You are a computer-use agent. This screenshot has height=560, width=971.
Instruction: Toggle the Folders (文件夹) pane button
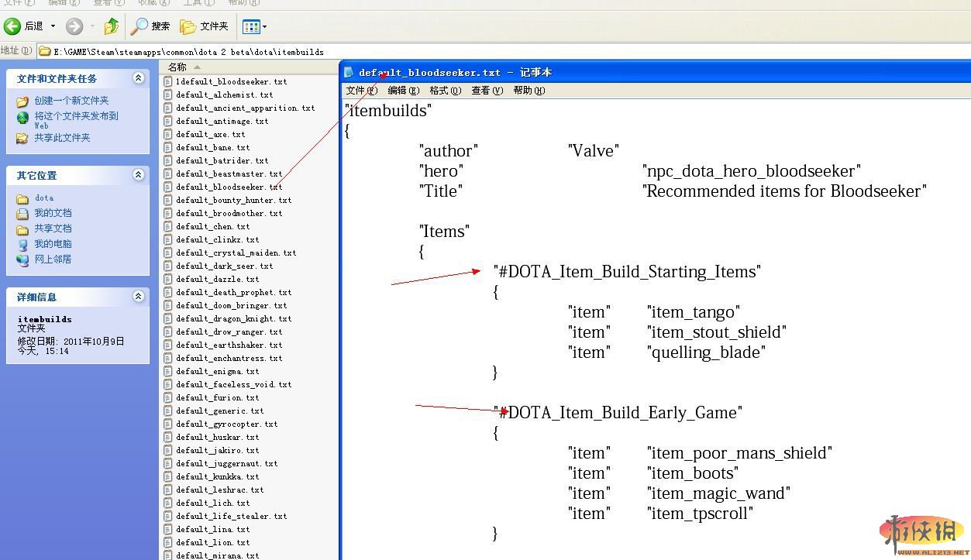point(205,27)
